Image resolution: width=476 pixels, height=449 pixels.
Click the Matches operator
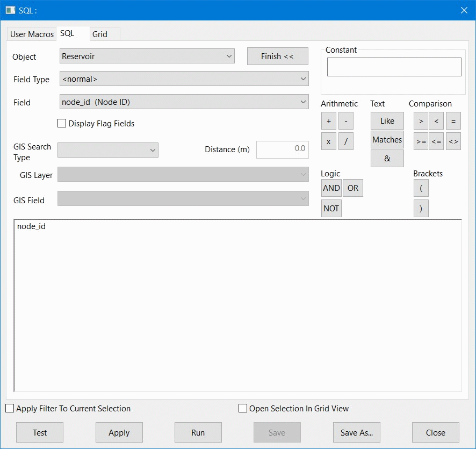[387, 139]
